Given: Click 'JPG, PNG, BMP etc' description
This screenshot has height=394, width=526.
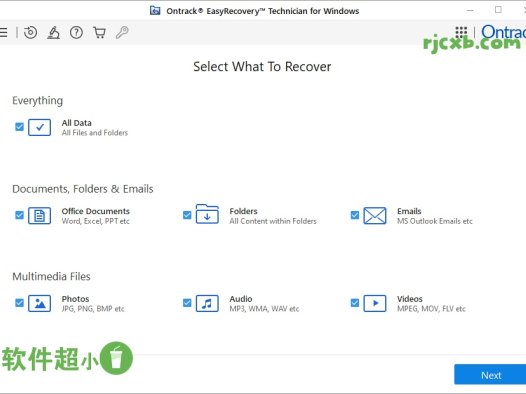Looking at the screenshot, I should (x=93, y=309).
